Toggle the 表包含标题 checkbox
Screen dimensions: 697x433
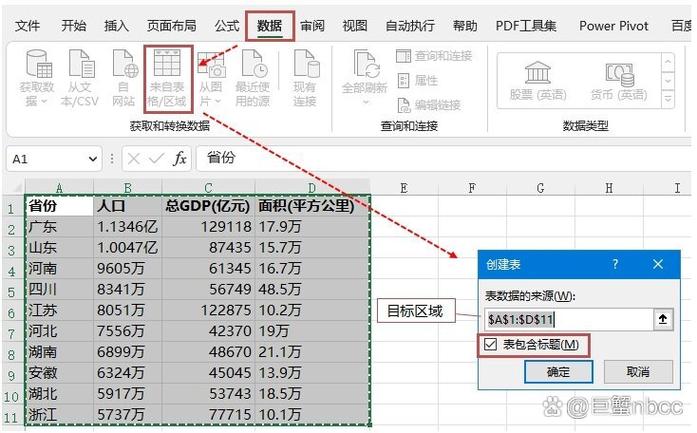coord(490,344)
